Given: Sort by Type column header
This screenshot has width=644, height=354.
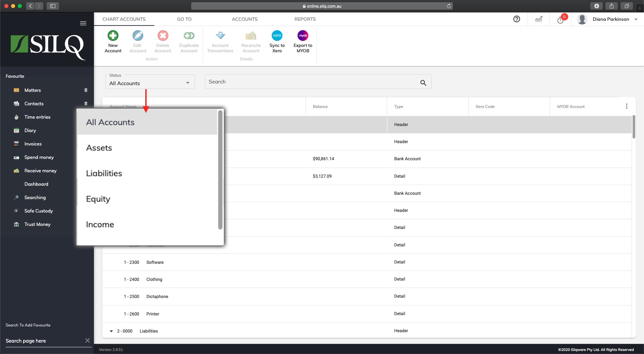Looking at the screenshot, I should click(x=398, y=107).
